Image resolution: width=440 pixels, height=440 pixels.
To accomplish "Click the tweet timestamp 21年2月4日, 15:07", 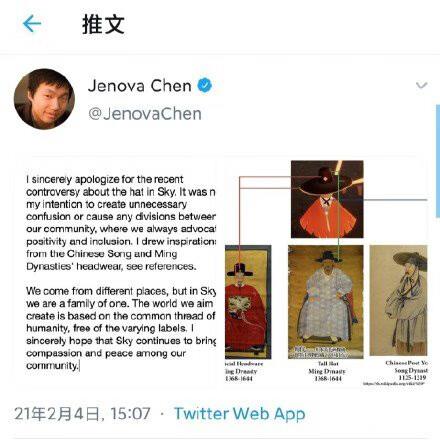I will tap(82, 413).
